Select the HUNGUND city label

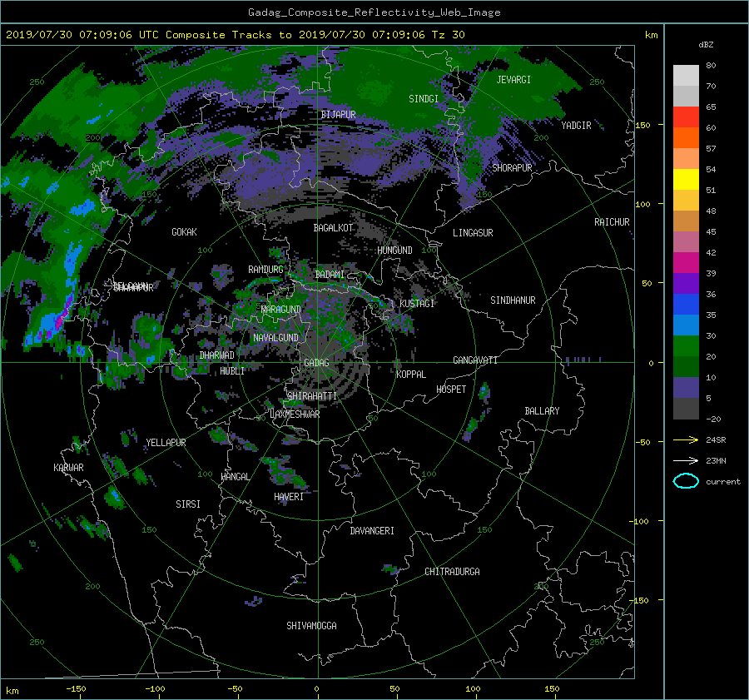pyautogui.click(x=394, y=251)
